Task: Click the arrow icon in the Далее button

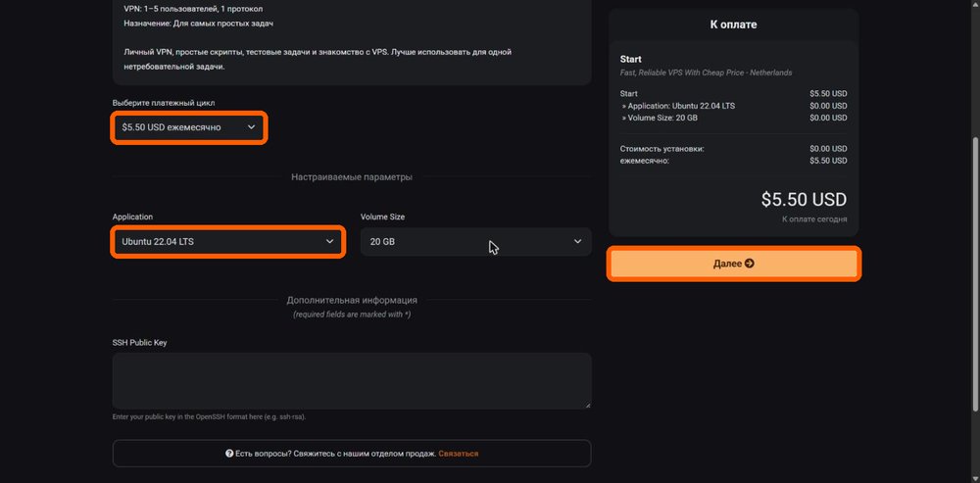Action: click(x=750, y=264)
